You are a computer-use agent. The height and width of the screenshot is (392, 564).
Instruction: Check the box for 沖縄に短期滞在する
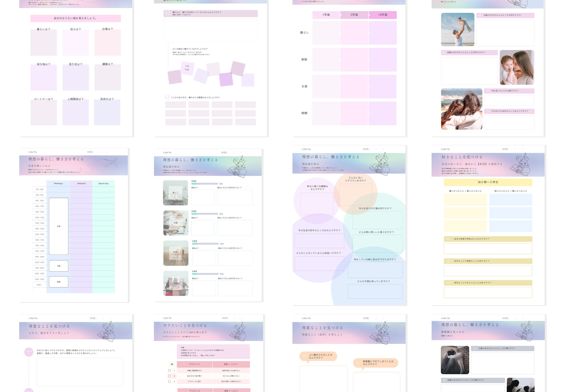169,370
